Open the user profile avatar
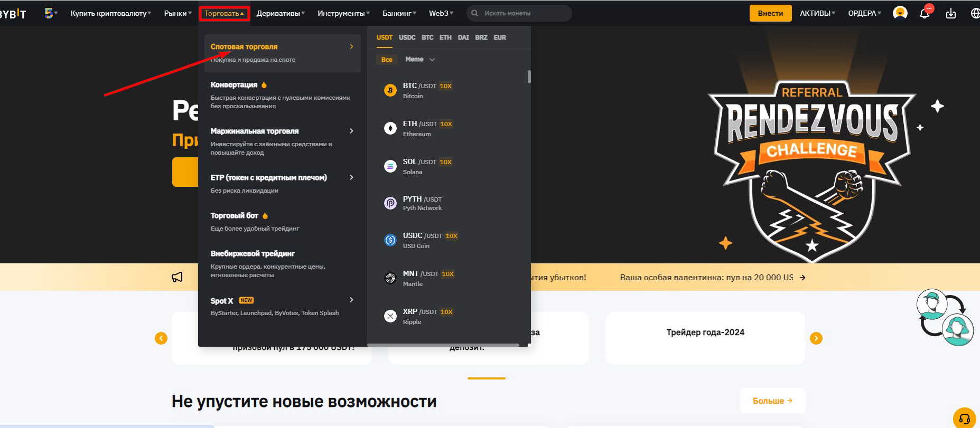Image resolution: width=980 pixels, height=428 pixels. [x=900, y=13]
